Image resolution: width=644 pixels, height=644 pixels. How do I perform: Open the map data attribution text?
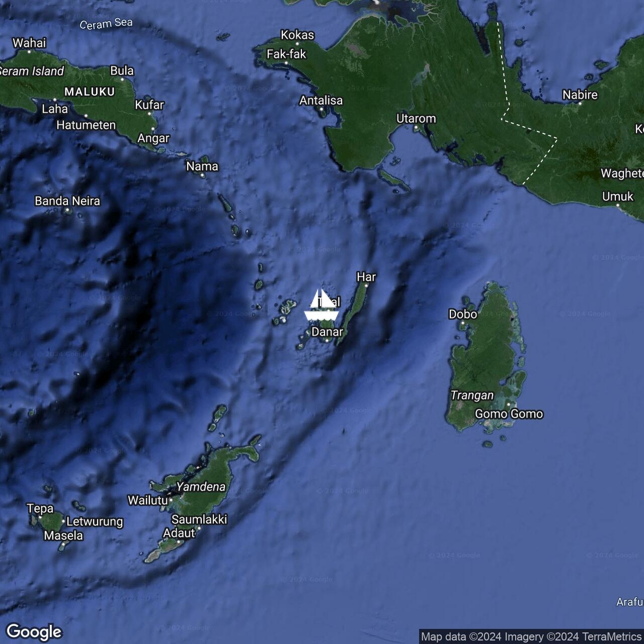tap(531, 636)
